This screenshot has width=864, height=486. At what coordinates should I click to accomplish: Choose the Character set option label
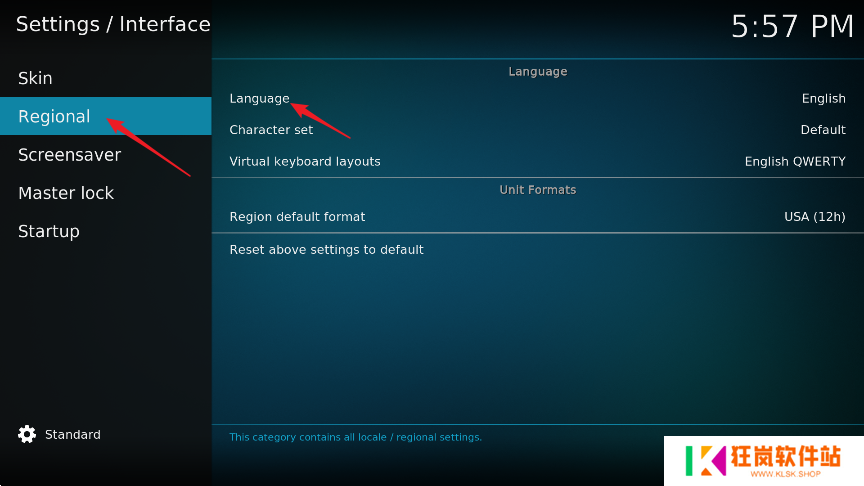point(271,130)
